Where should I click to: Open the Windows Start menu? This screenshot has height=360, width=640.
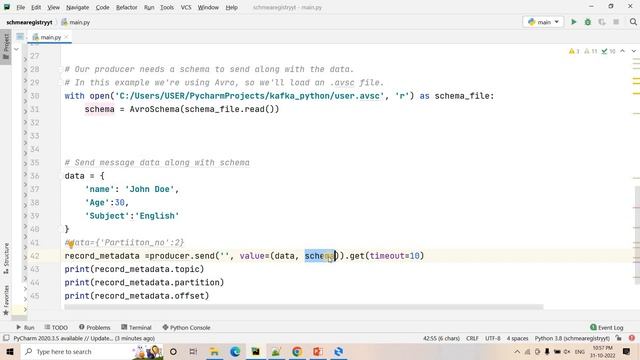(x=10, y=351)
